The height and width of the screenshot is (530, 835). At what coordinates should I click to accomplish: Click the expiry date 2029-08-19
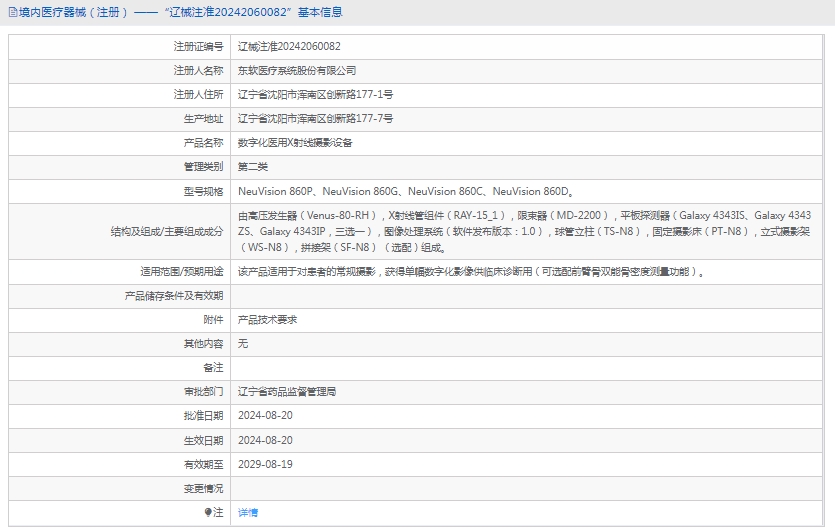(265, 464)
